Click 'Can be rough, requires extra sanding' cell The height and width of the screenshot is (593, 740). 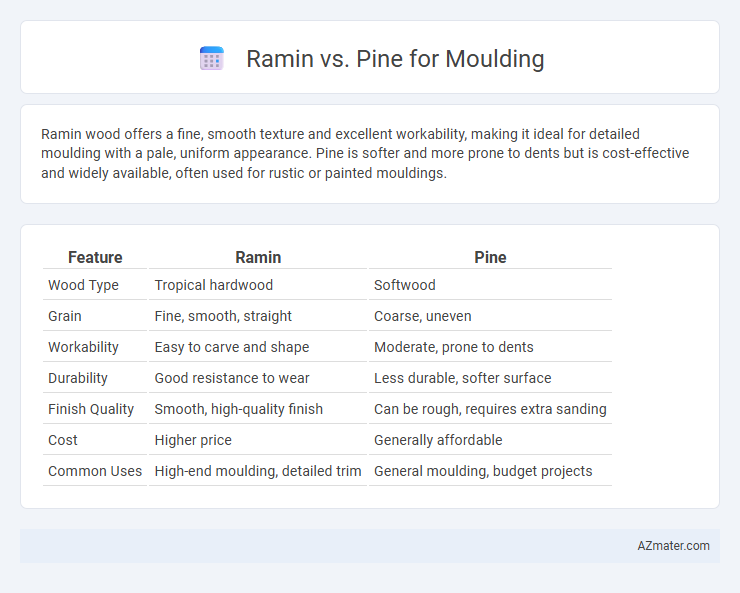click(x=490, y=409)
